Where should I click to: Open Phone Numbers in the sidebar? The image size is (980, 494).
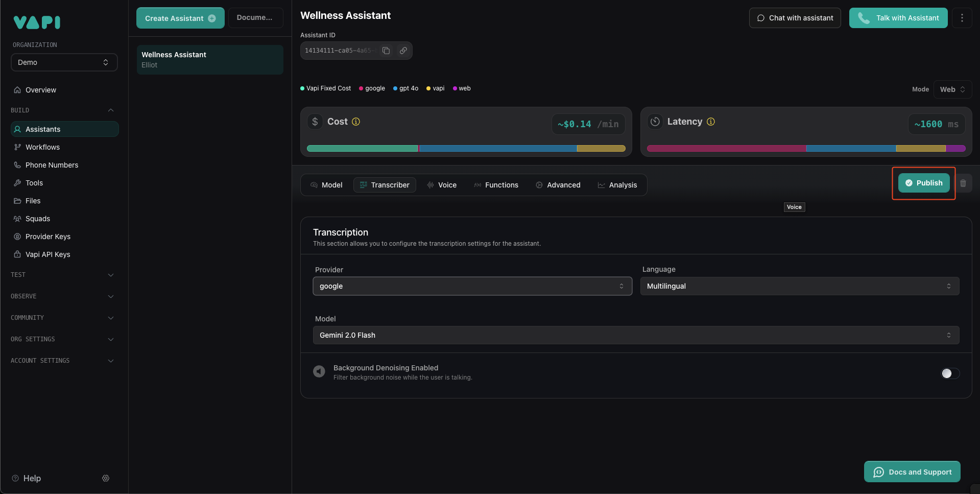52,165
